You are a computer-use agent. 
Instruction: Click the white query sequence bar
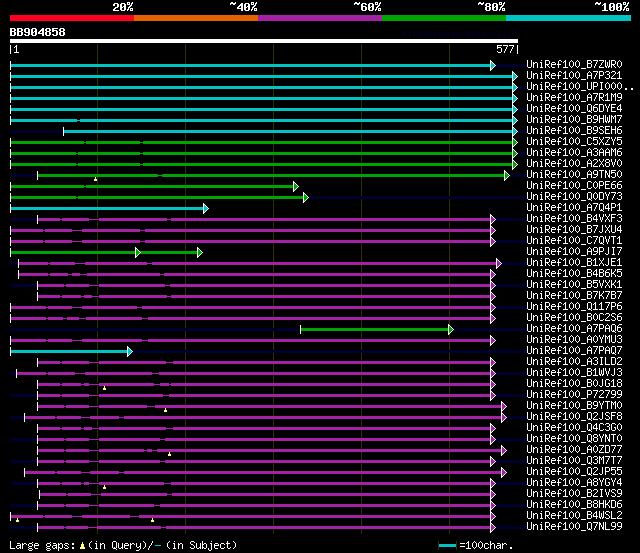click(264, 41)
